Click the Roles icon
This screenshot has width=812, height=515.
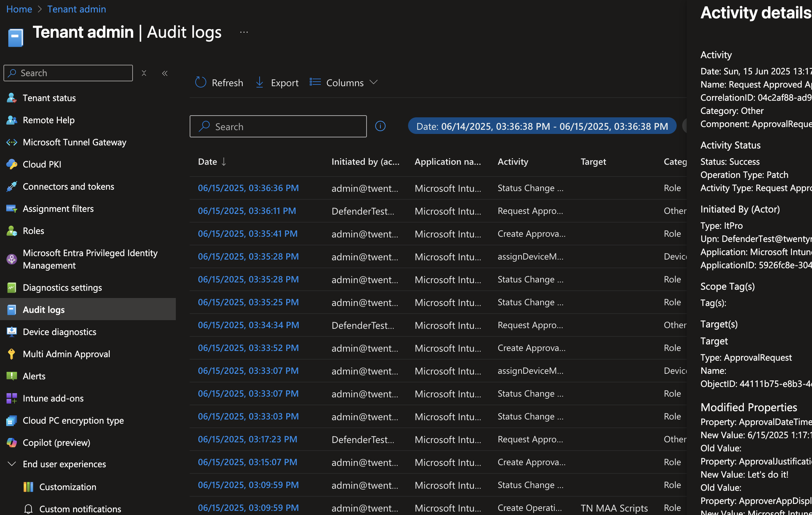[x=12, y=231]
